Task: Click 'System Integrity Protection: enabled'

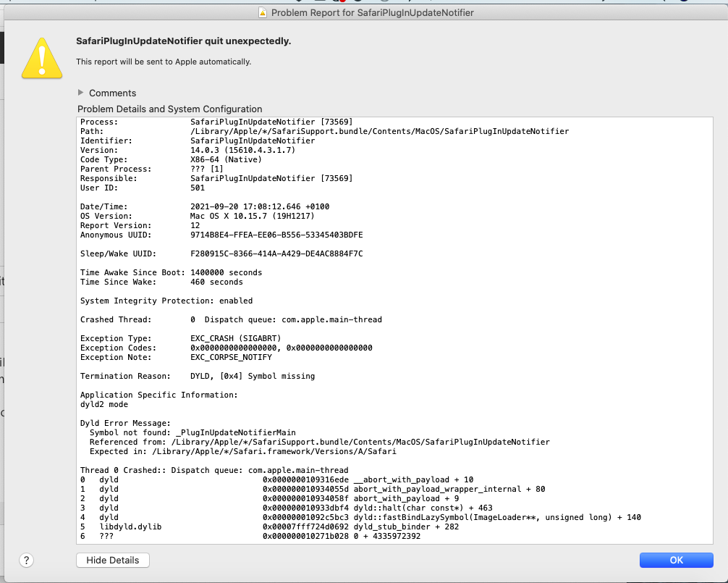Action: [166, 301]
